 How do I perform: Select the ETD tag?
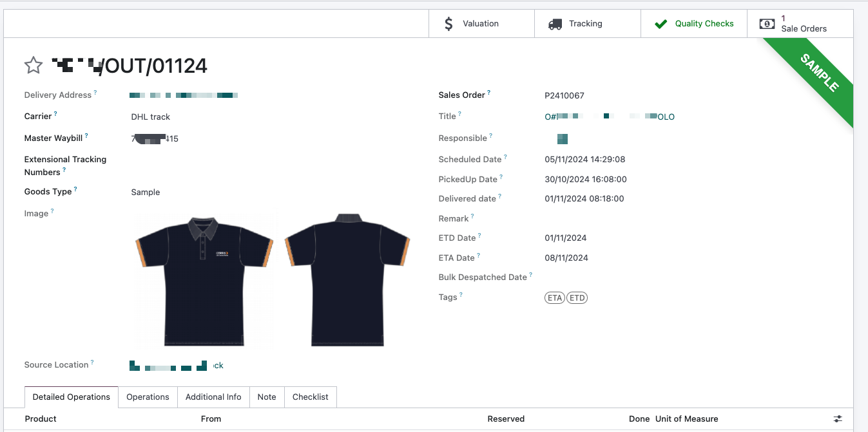(x=577, y=298)
